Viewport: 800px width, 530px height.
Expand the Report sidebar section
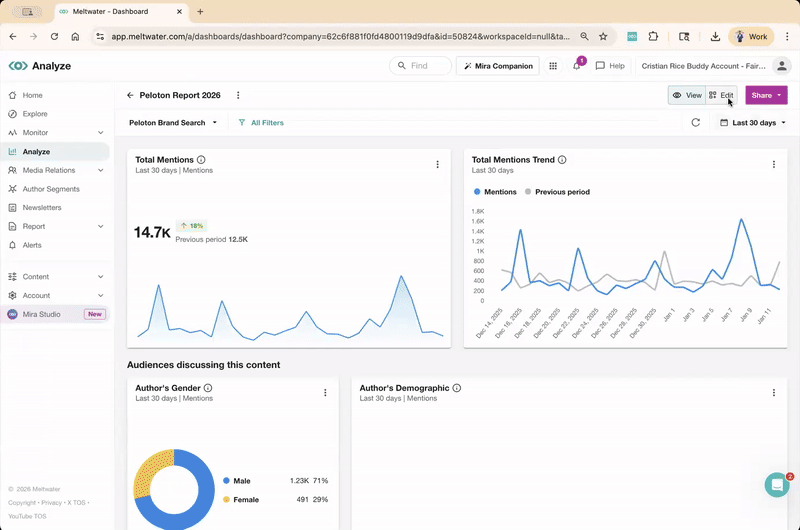(x=101, y=226)
